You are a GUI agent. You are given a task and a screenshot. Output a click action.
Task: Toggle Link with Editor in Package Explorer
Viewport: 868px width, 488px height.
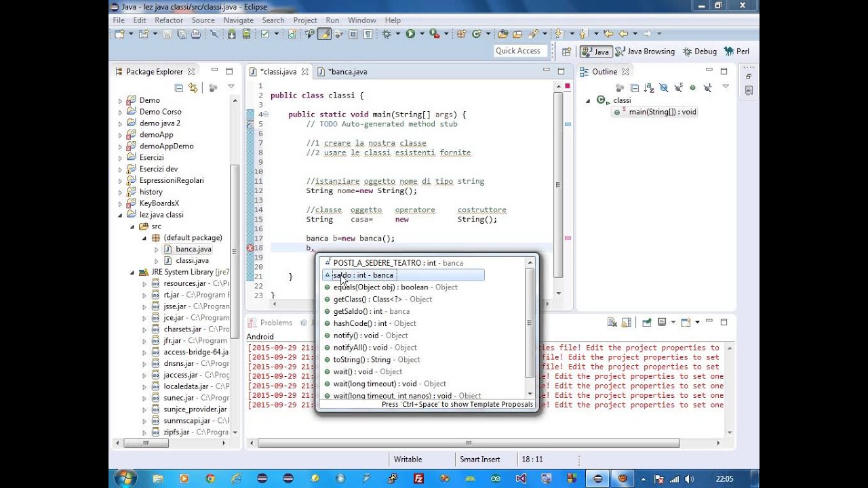point(193,87)
